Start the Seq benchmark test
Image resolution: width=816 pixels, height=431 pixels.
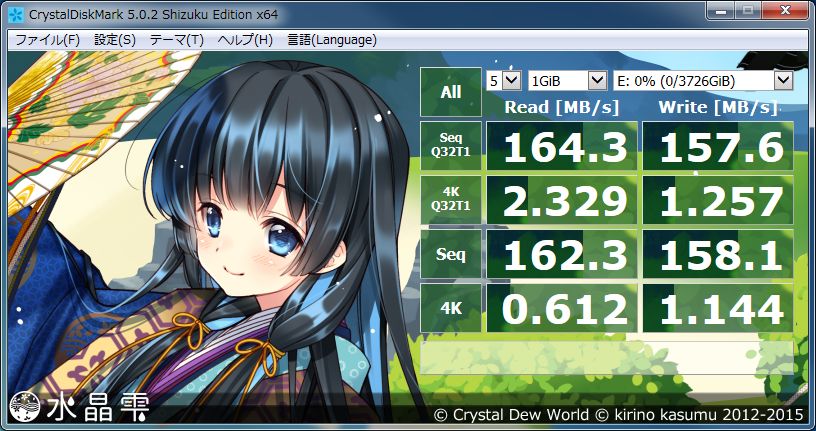pos(451,254)
